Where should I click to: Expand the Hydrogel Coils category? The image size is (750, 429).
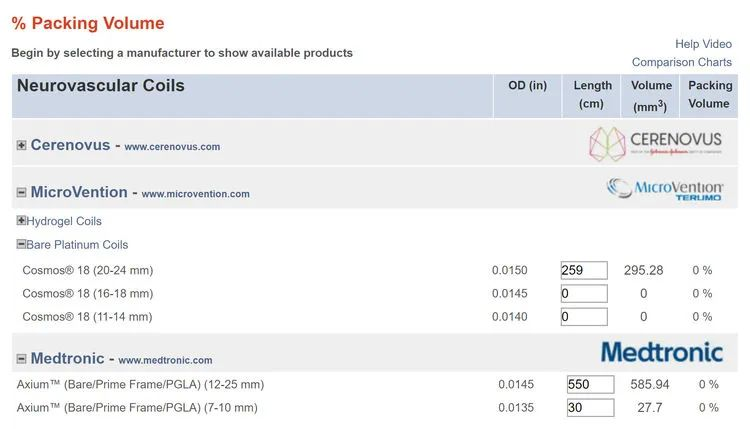point(21,220)
